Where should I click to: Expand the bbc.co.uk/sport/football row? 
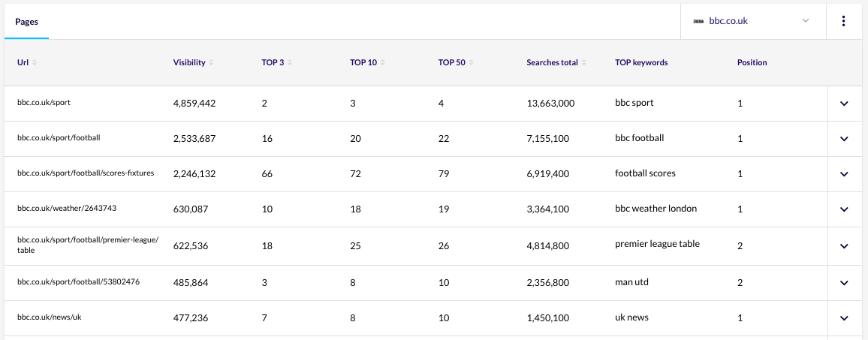pos(844,139)
